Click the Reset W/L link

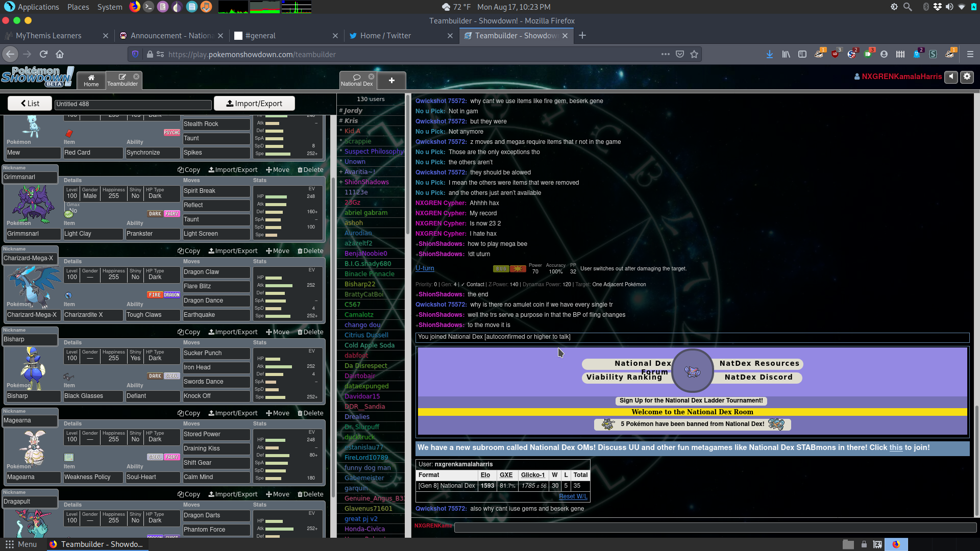(x=573, y=496)
